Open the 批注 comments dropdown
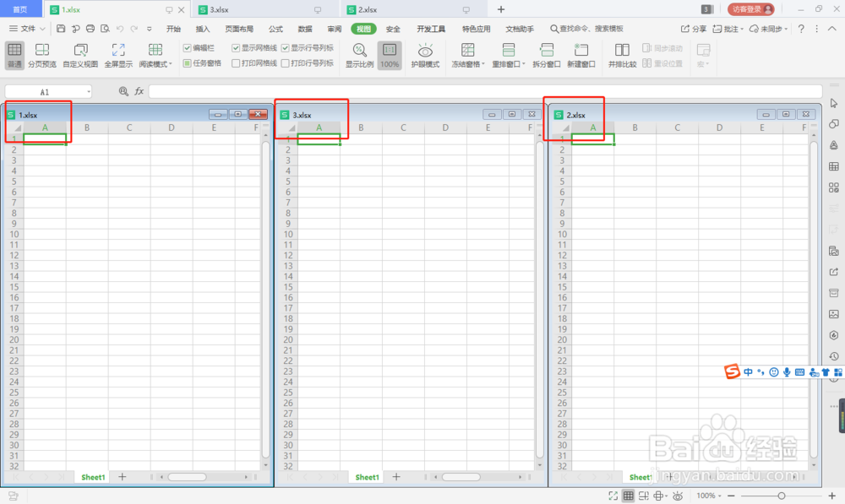 (728, 29)
